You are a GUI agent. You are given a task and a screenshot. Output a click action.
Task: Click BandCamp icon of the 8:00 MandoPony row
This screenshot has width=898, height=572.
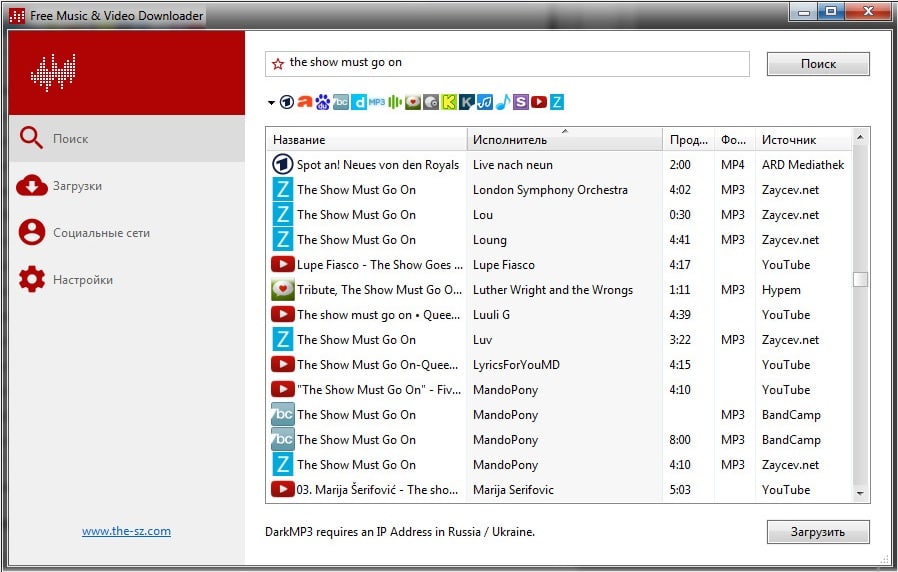click(282, 440)
